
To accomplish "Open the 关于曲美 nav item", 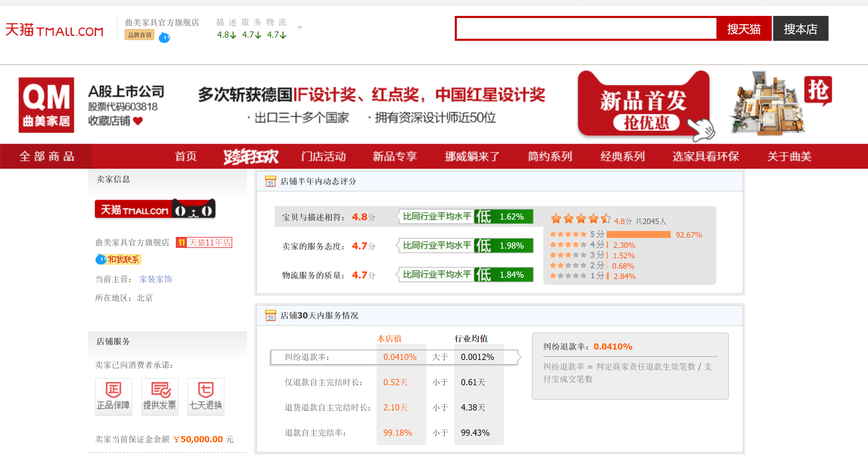I will pyautogui.click(x=789, y=156).
